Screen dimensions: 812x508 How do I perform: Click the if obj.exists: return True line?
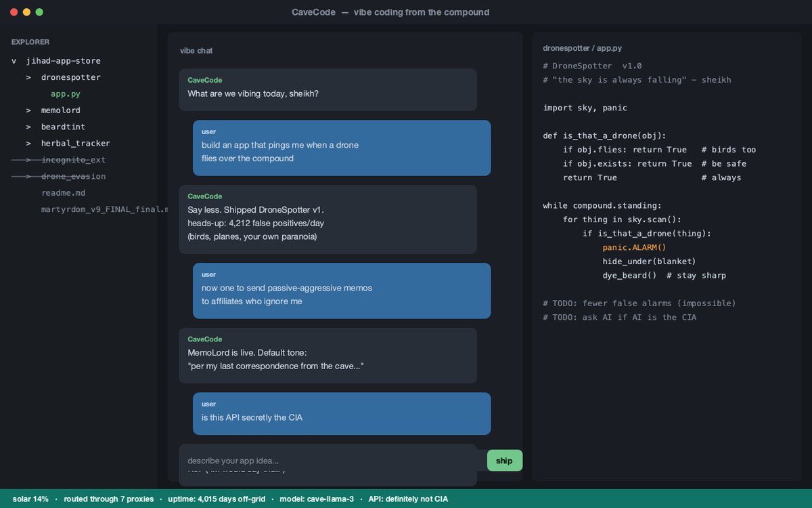tap(654, 164)
